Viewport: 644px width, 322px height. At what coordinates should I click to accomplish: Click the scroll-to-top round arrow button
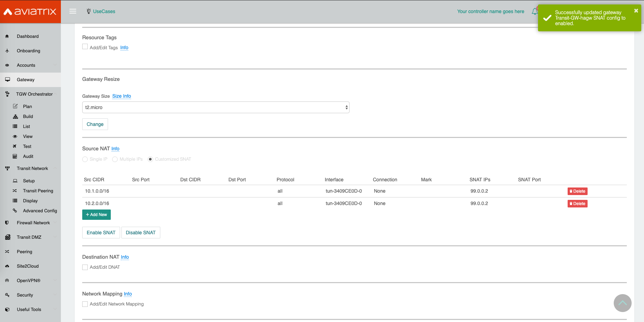(x=622, y=303)
